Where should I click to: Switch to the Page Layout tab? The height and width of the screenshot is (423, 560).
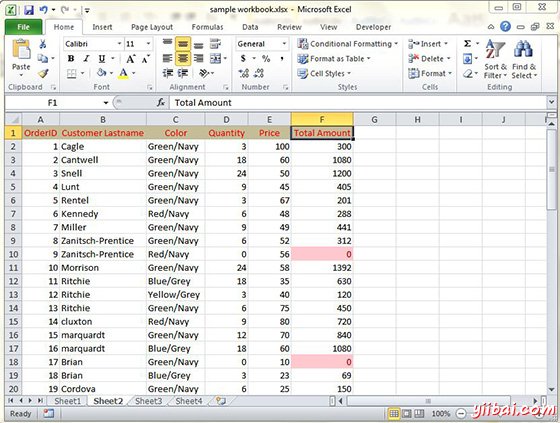coord(152,27)
